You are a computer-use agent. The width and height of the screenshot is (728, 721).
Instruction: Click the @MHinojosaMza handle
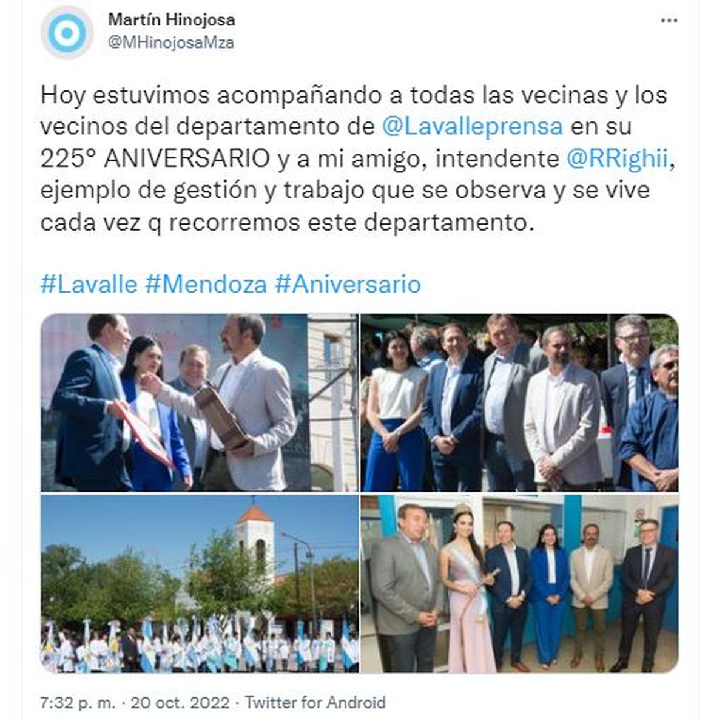171,42
